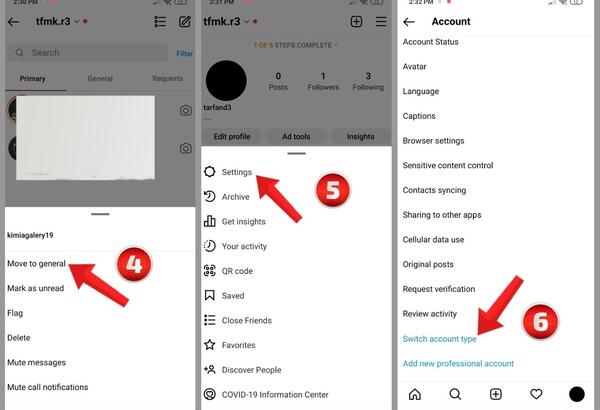Click the search magnifier icon in messages
600x410 pixels.
tap(20, 52)
